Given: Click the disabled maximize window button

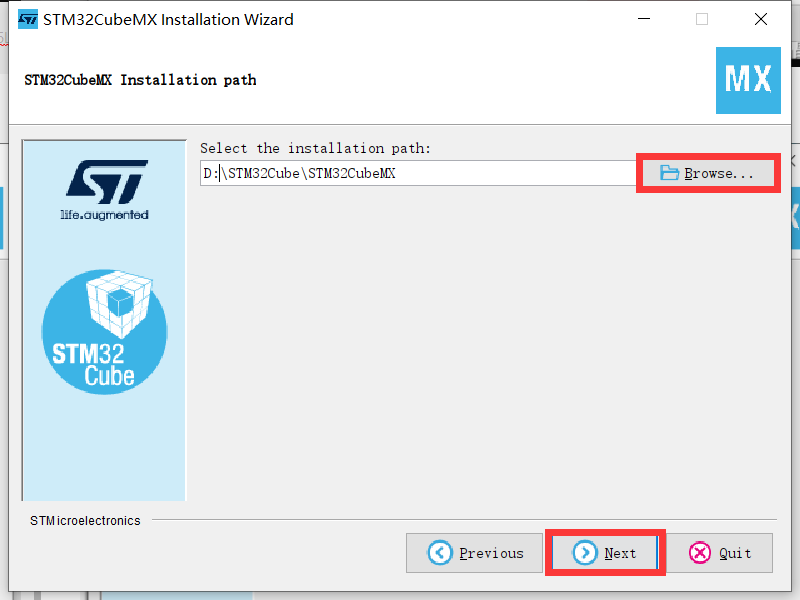Looking at the screenshot, I should 702,19.
